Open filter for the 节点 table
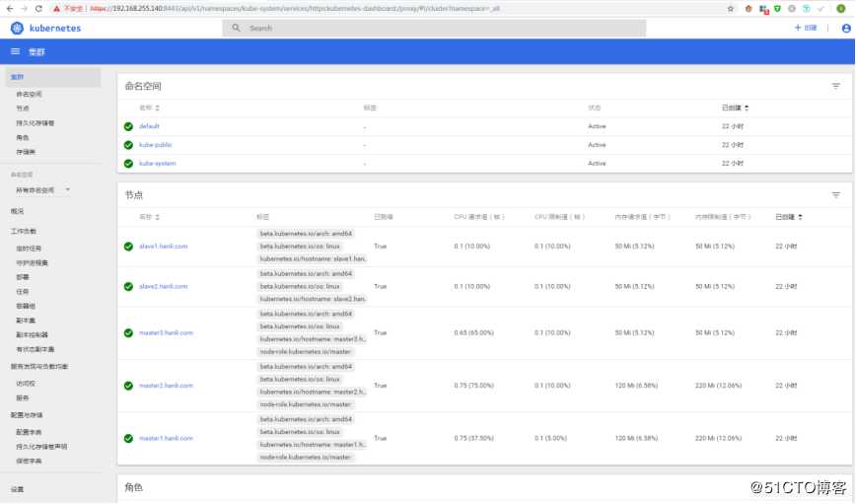The height and width of the screenshot is (504, 856). 835,195
